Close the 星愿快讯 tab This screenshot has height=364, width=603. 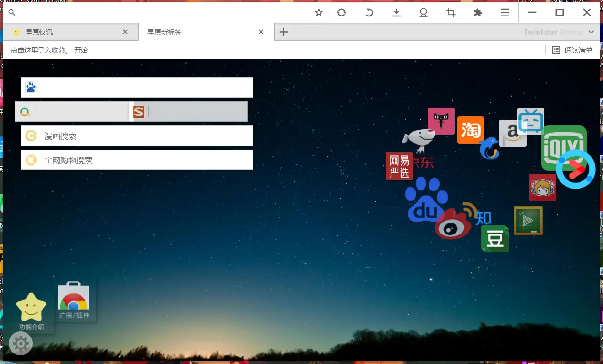(x=125, y=32)
